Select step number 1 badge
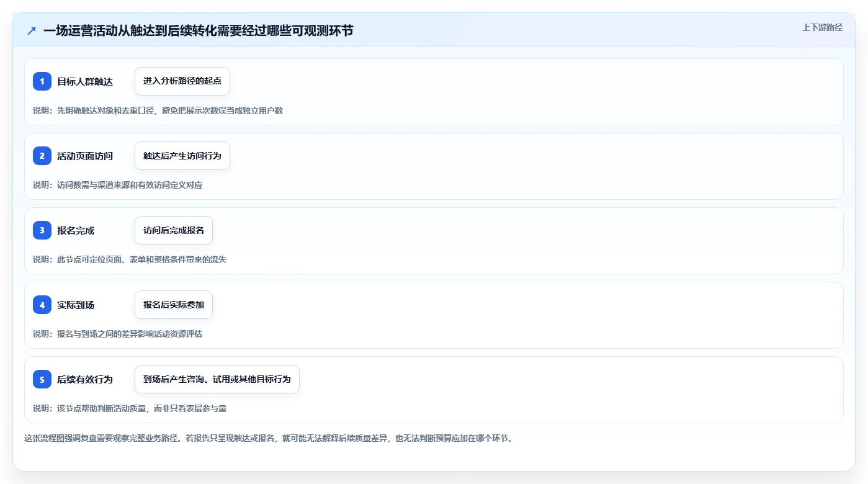Image resolution: width=868 pixels, height=484 pixels. (42, 81)
